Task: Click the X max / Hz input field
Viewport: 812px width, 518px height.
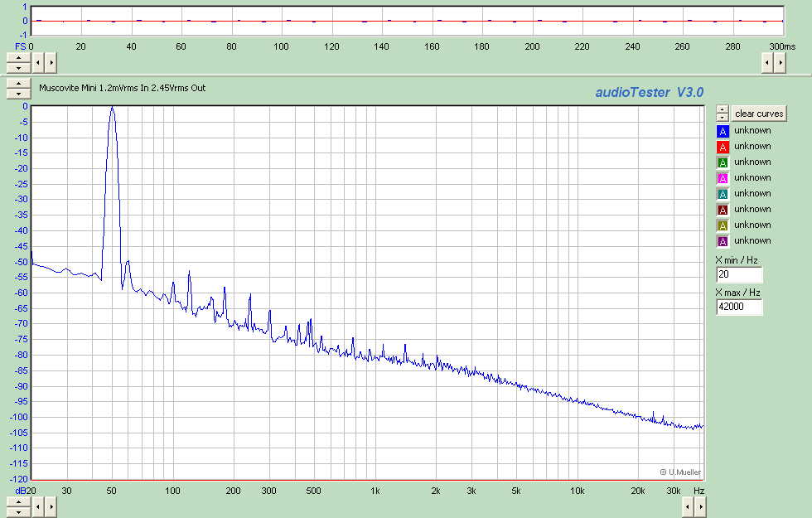Action: 739,307
